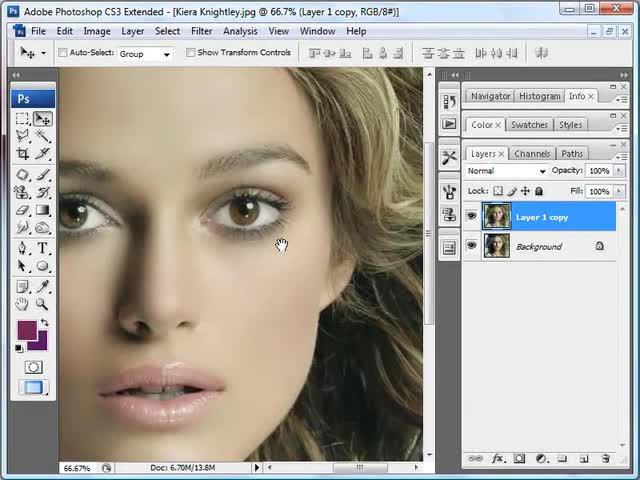Hide the Layer 1 copy layer
This screenshot has height=480, width=640.
coord(472,216)
